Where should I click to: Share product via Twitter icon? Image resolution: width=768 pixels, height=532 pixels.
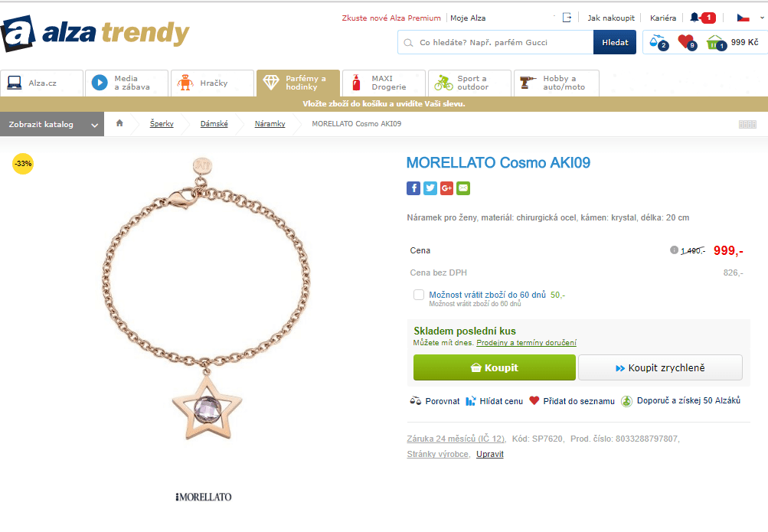point(430,188)
